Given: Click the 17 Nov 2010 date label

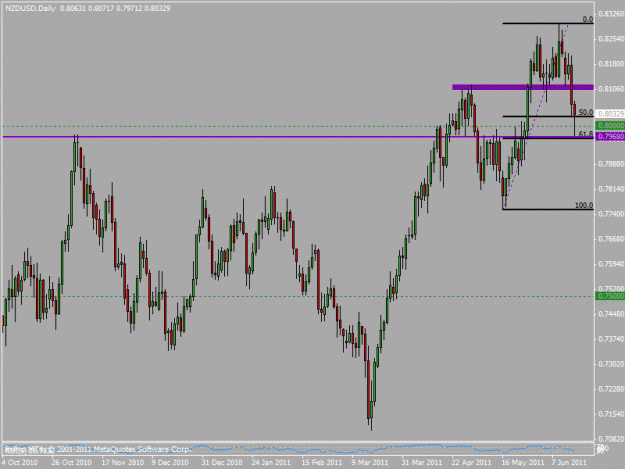Looking at the screenshot, I should [122, 463].
